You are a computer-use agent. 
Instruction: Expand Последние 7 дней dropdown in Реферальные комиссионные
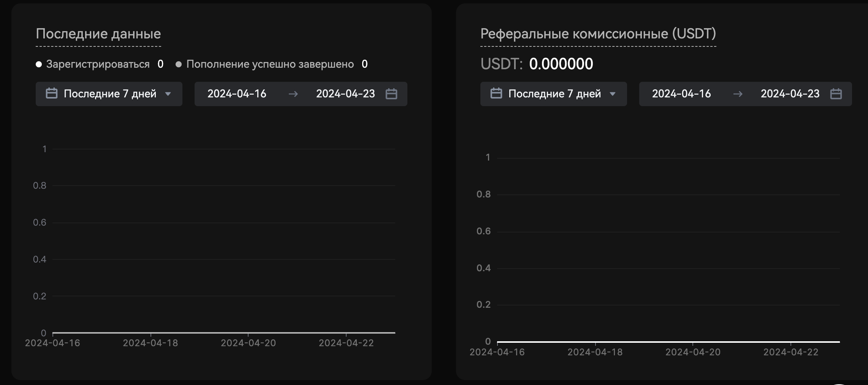(612, 94)
